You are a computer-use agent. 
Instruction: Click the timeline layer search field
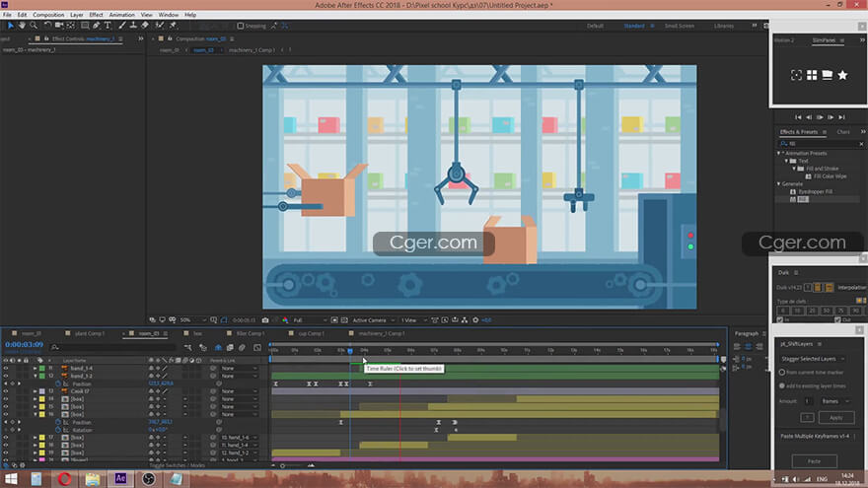[113, 347]
